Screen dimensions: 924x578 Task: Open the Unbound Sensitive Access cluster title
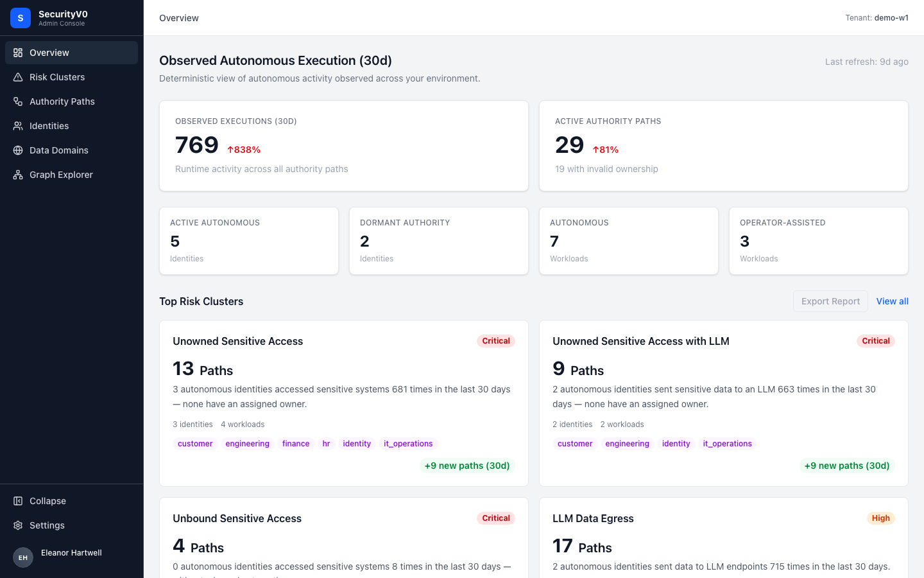point(237,518)
